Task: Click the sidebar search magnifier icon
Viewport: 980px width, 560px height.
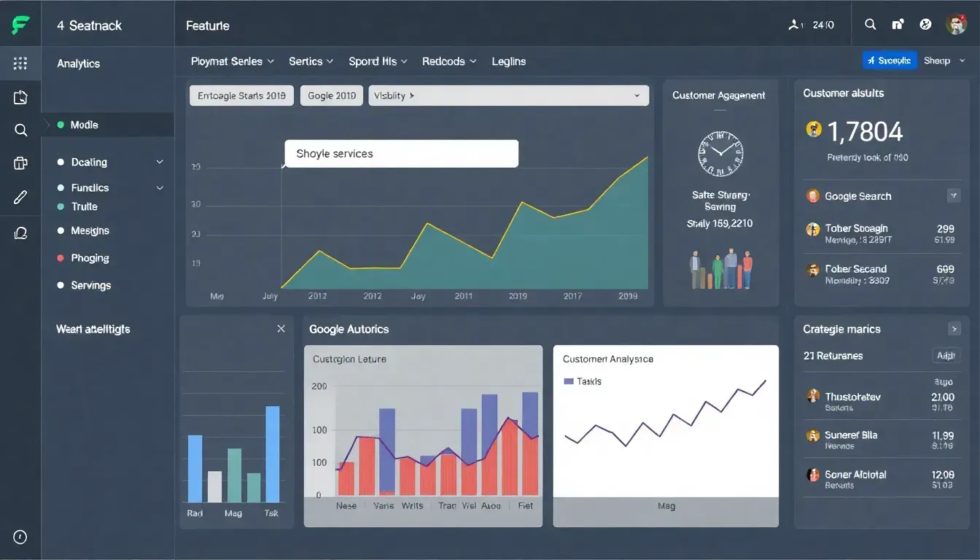Action: [x=20, y=131]
